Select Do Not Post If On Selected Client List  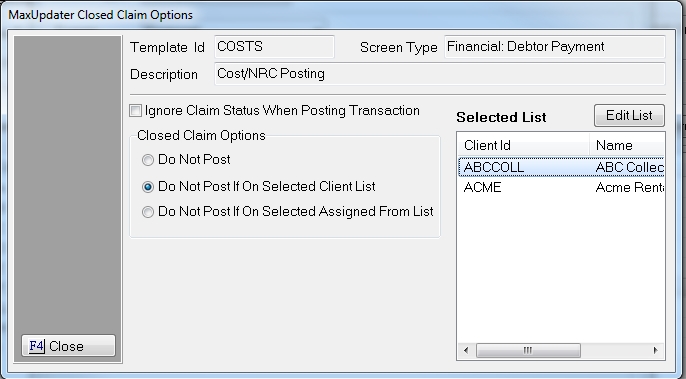click(148, 187)
